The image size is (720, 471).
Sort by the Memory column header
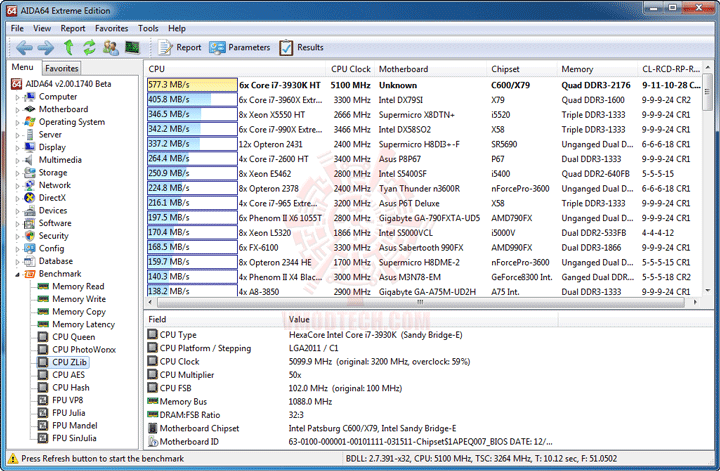pos(597,69)
